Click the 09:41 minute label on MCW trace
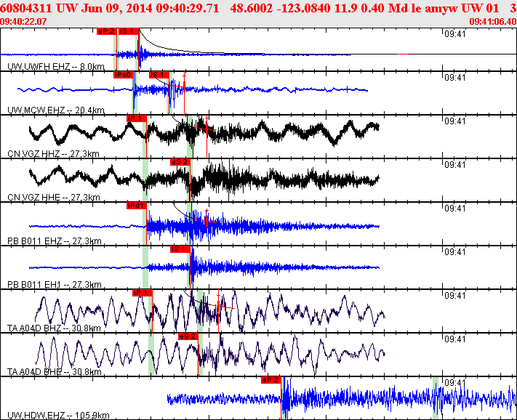This screenshot has width=517, height=420. click(x=454, y=78)
